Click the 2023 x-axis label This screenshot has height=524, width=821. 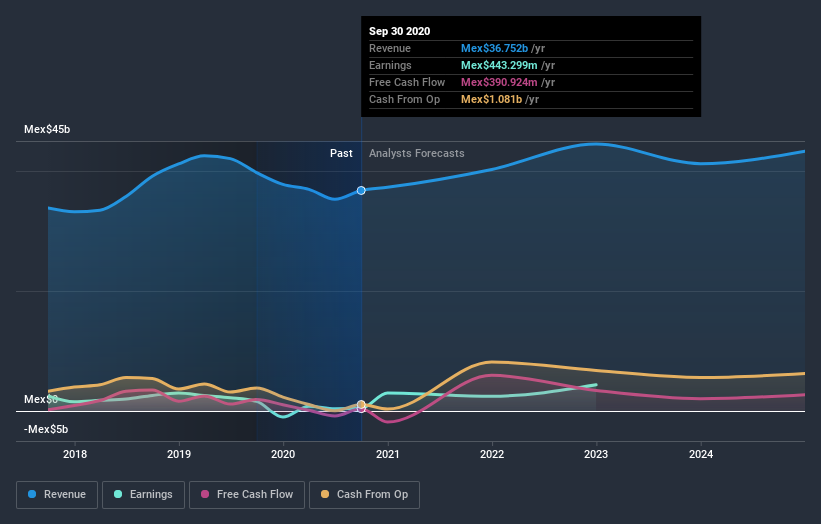596,454
